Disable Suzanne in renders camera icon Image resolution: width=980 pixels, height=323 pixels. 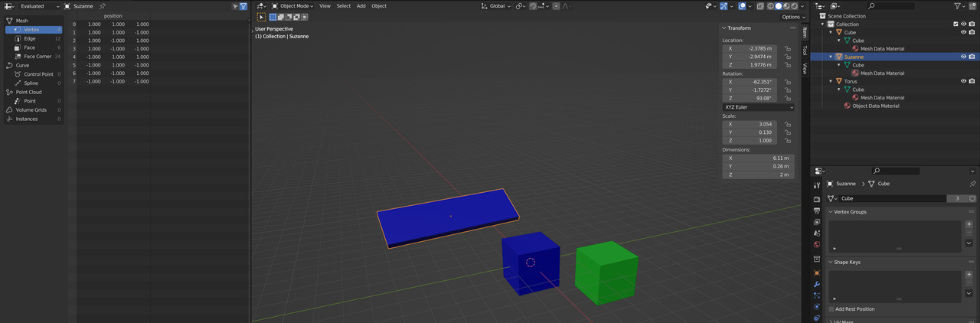(972, 57)
